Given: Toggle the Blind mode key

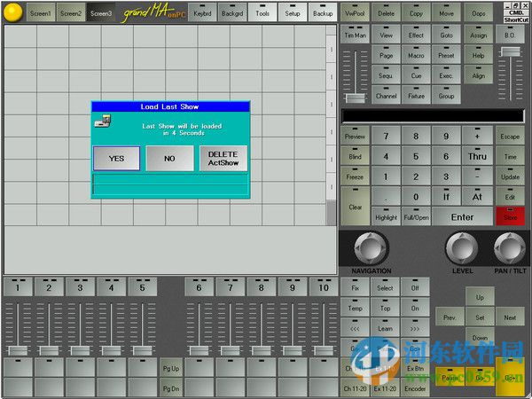Looking at the screenshot, I should [x=355, y=156].
